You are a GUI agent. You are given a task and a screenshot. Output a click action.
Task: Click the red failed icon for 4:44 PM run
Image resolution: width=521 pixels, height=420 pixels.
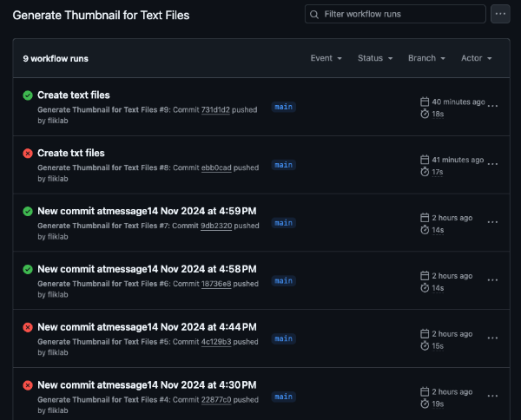pyautogui.click(x=28, y=327)
